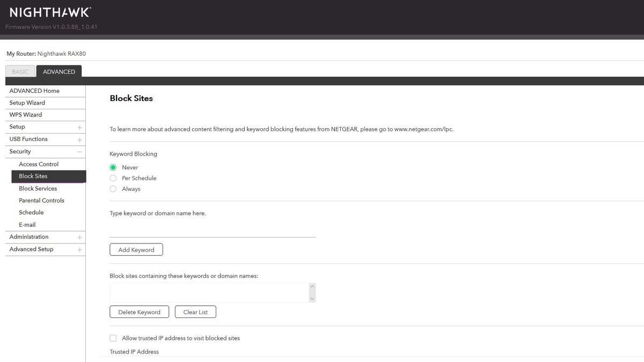Expand Administration plus icon
Screen dimensions: 644x362
tap(79, 237)
